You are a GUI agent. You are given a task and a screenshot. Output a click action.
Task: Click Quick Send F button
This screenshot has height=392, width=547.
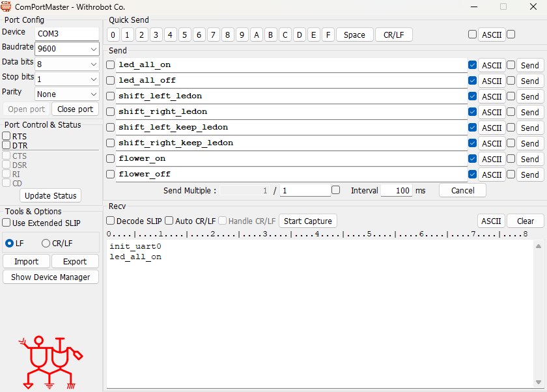point(328,35)
